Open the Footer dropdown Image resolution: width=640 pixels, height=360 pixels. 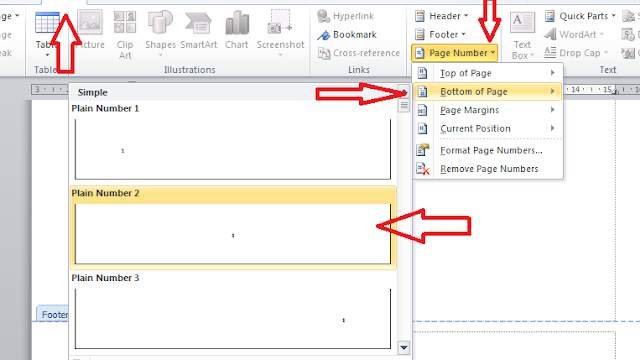[x=440, y=35]
